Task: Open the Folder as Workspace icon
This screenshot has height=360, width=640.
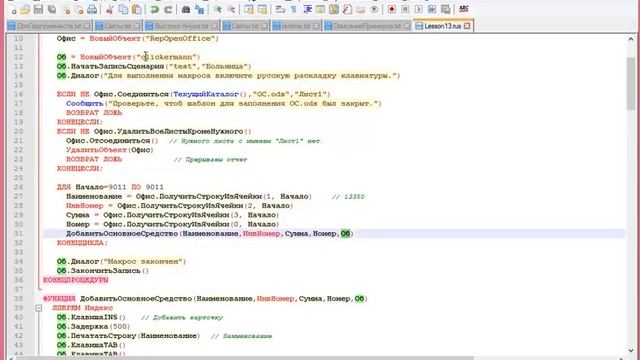Action: (361, 9)
